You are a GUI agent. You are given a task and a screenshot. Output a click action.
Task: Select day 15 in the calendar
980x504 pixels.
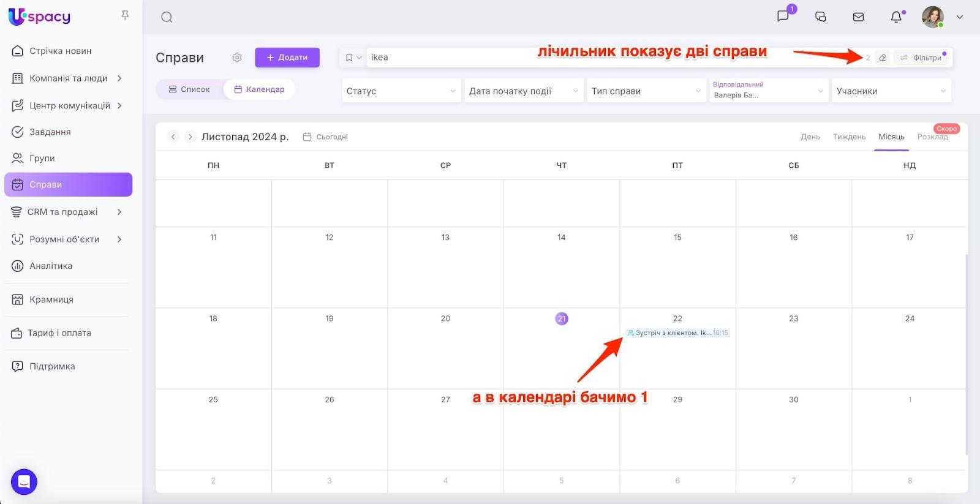pos(677,238)
